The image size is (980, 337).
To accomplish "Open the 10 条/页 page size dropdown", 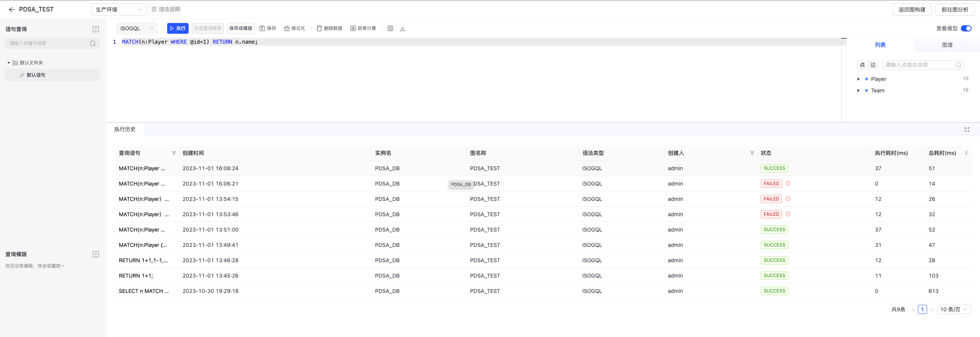I will pyautogui.click(x=954, y=309).
